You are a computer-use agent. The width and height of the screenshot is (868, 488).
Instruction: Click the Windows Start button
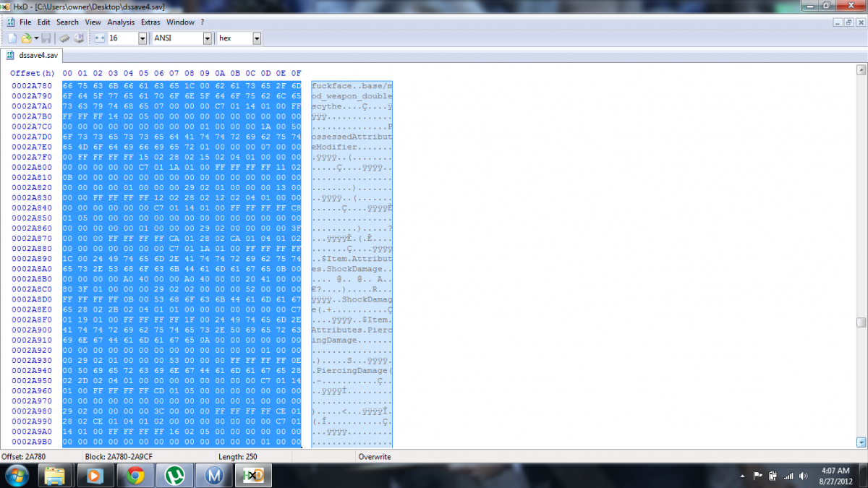16,475
